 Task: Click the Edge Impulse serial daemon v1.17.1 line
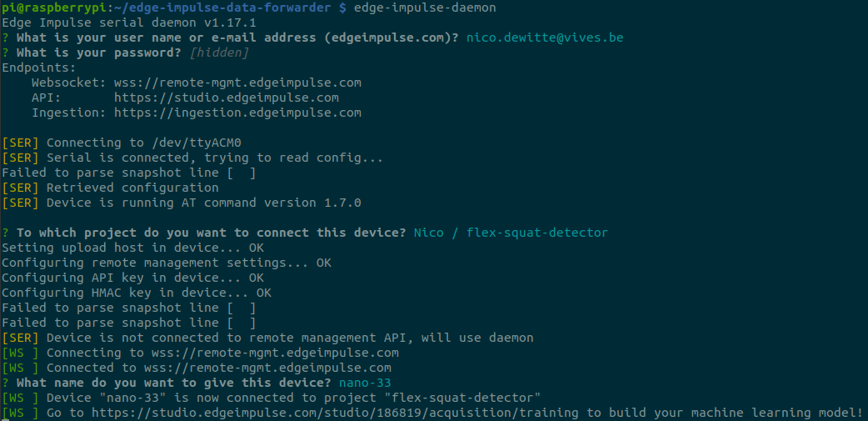[x=117, y=23]
